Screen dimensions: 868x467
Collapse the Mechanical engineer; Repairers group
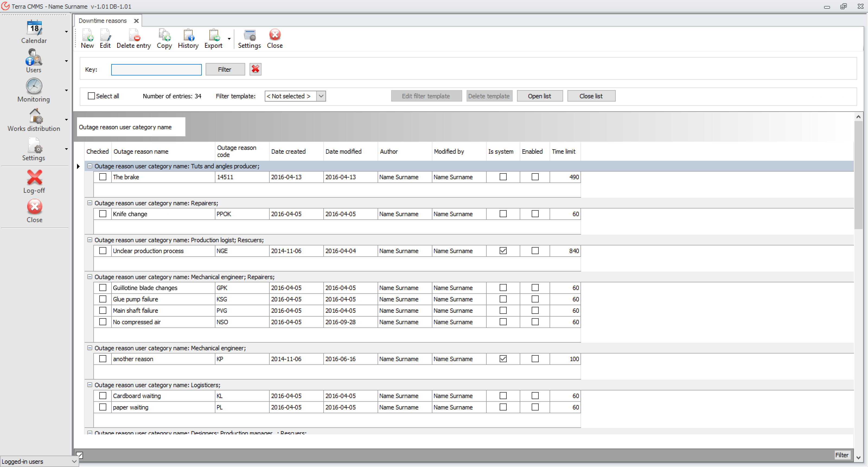pos(90,277)
